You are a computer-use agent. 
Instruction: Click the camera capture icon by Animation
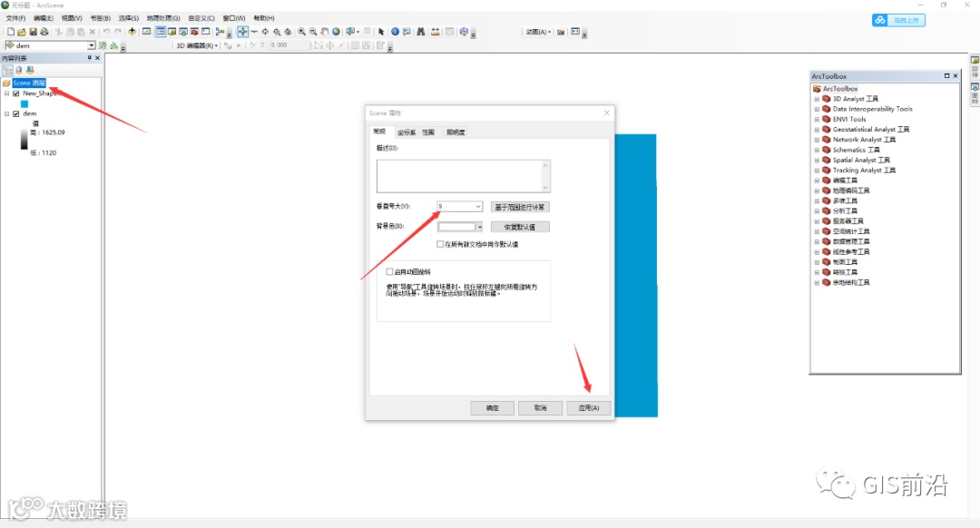coord(561,31)
